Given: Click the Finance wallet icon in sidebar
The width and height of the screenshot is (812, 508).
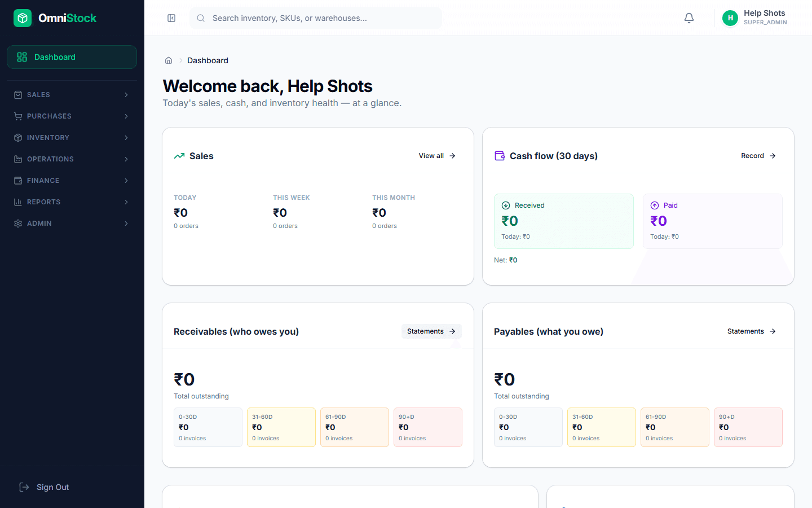Looking at the screenshot, I should click(18, 181).
